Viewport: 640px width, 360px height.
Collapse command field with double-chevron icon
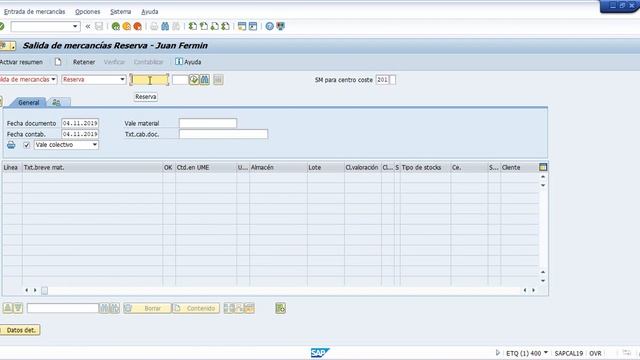88,27
